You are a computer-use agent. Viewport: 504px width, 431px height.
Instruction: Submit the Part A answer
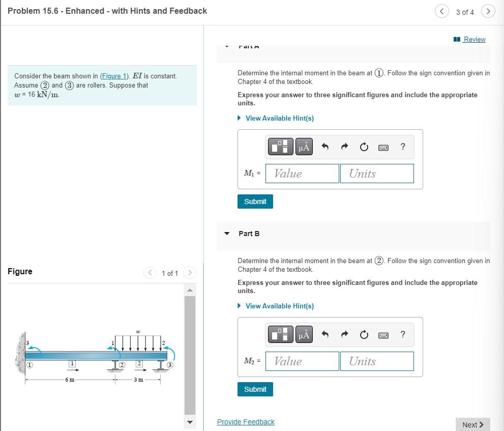click(x=255, y=201)
